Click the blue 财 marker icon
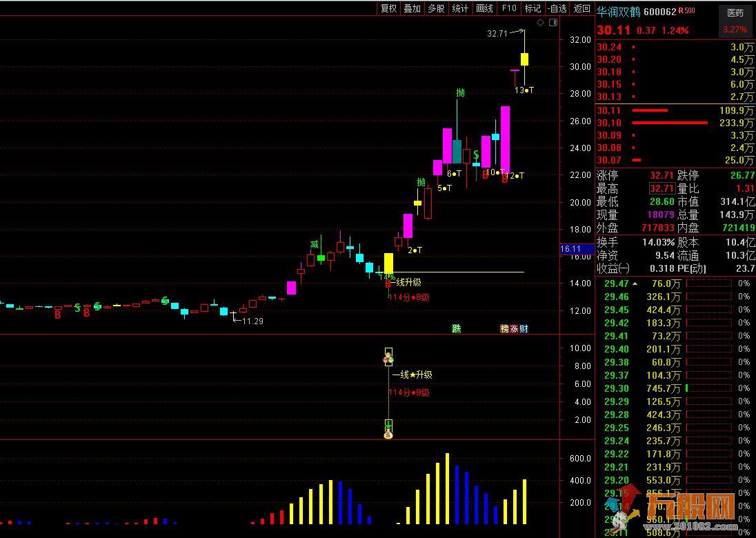This screenshot has width=756, height=538. (524, 329)
